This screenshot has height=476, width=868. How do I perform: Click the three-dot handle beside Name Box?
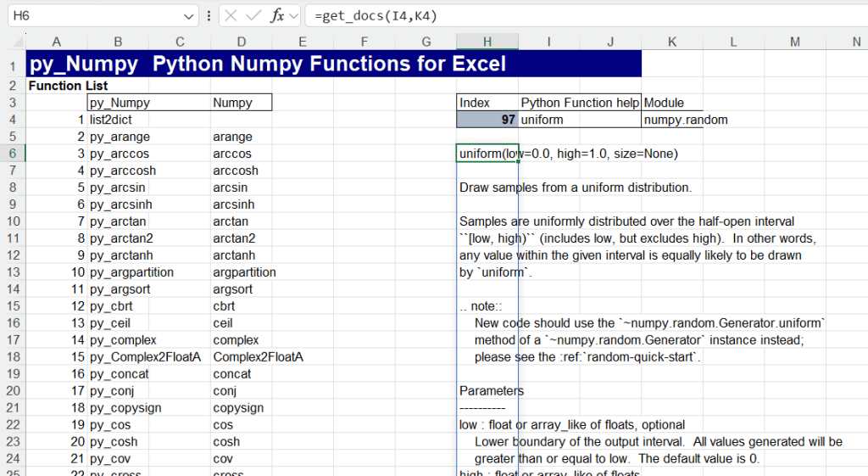209,16
